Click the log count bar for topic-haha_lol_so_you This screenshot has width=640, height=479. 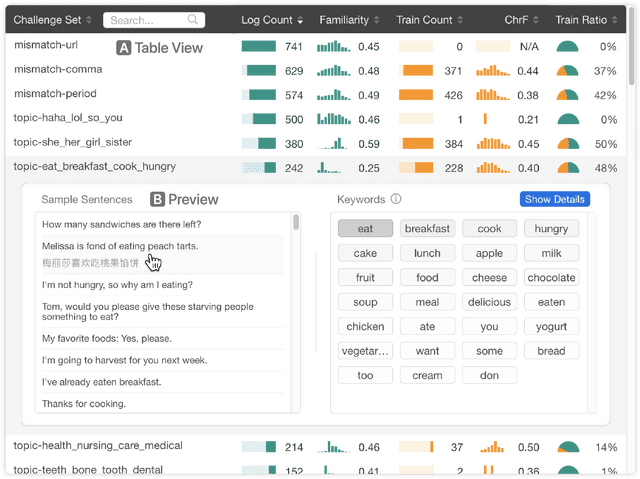click(x=259, y=119)
